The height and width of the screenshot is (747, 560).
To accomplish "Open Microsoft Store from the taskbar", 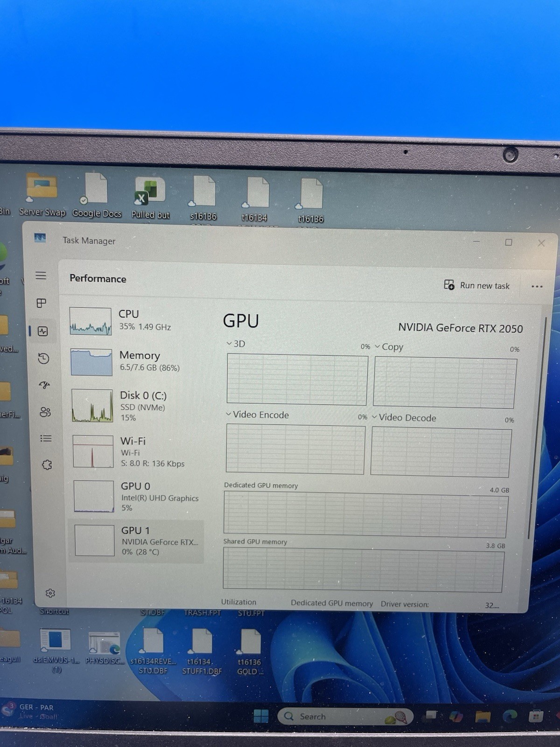I will point(536,716).
